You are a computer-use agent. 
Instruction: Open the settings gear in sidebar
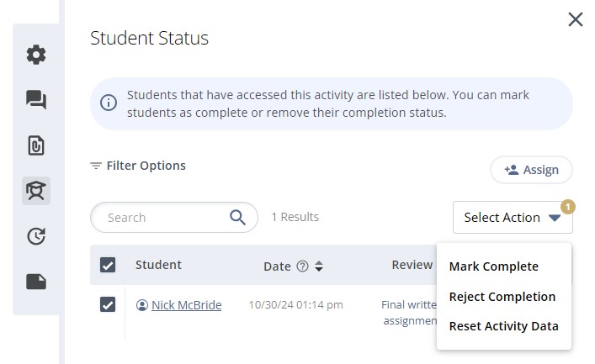point(36,55)
